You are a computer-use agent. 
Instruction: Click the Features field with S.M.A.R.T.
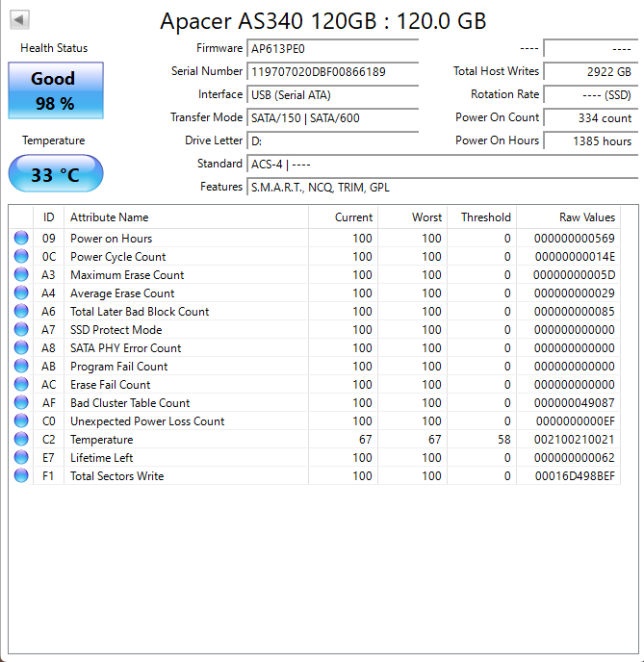point(443,187)
